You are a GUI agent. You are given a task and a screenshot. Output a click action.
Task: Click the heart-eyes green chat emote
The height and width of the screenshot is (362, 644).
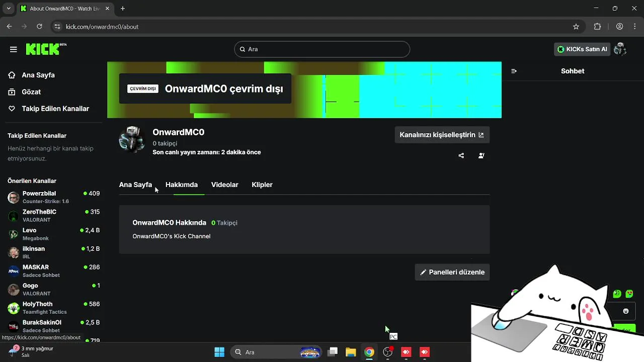tap(629, 294)
